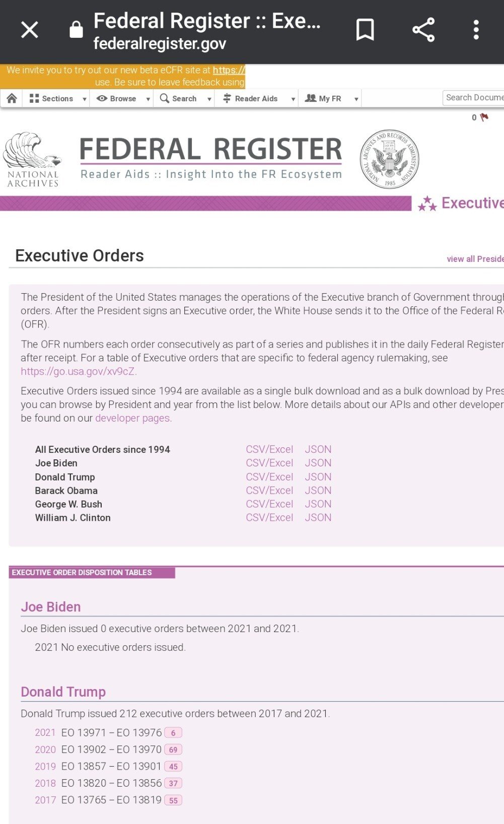Tap the share icon

point(423,30)
